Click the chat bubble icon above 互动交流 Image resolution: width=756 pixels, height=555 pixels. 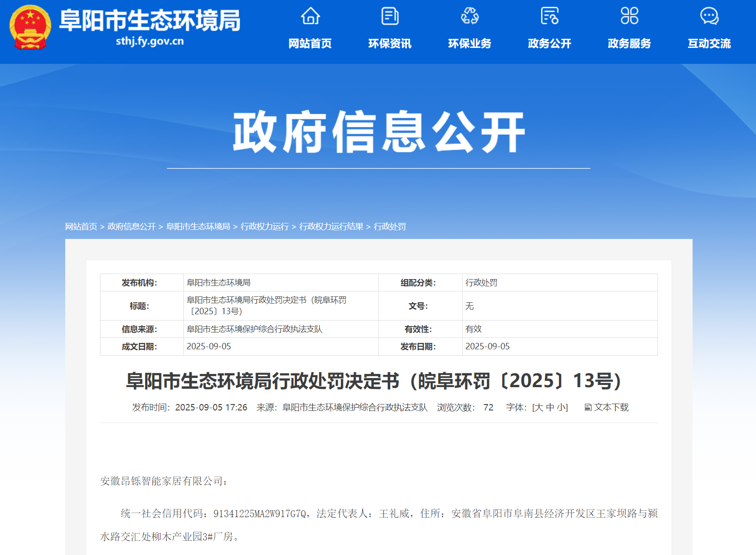point(709,16)
